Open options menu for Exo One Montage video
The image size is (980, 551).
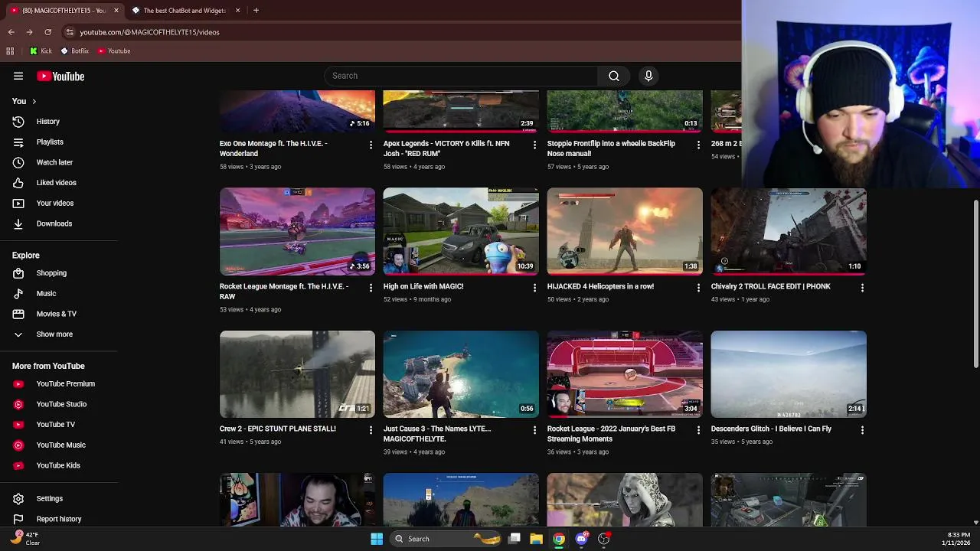371,145
